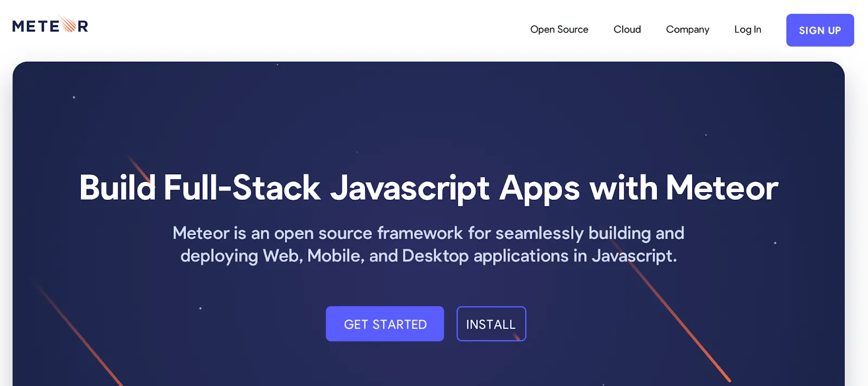Go to the Log In page
This screenshot has height=386, width=868.
point(748,30)
